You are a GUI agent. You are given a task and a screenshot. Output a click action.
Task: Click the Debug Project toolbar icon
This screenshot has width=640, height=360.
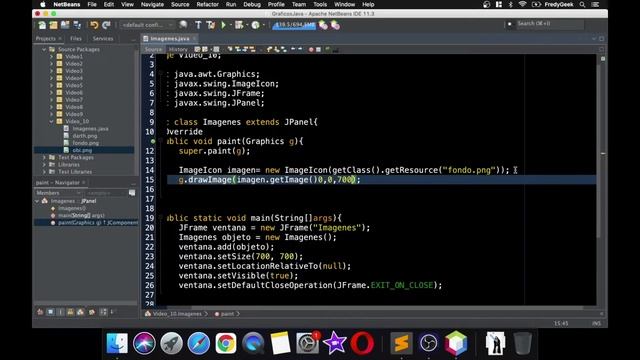coord(239,25)
